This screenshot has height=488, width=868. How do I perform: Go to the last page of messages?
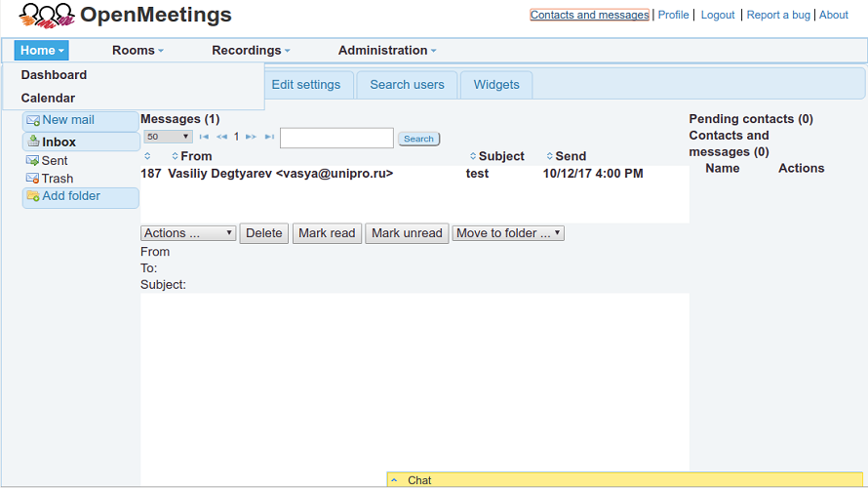point(269,138)
